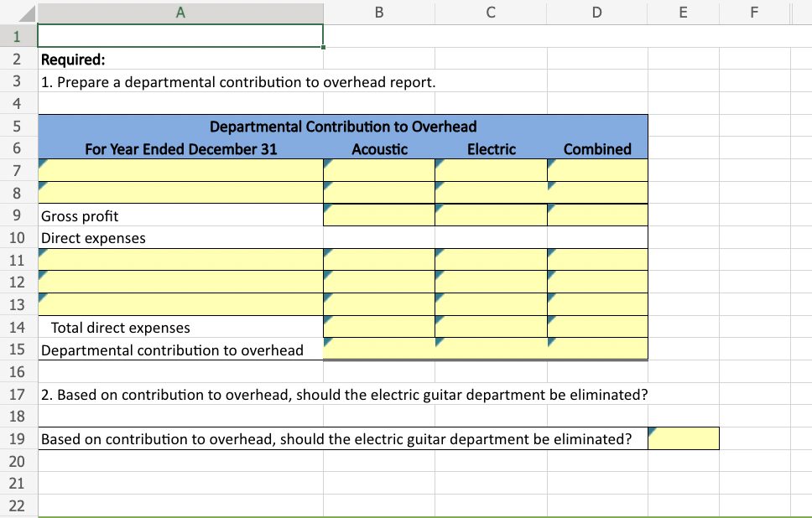Image resolution: width=812 pixels, height=518 pixels.
Task: Select the column D header
Action: click(x=596, y=13)
